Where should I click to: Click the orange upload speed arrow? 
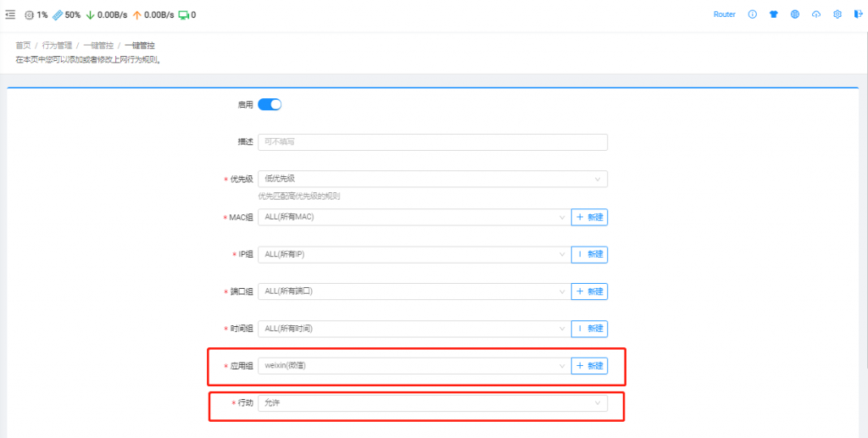(137, 15)
